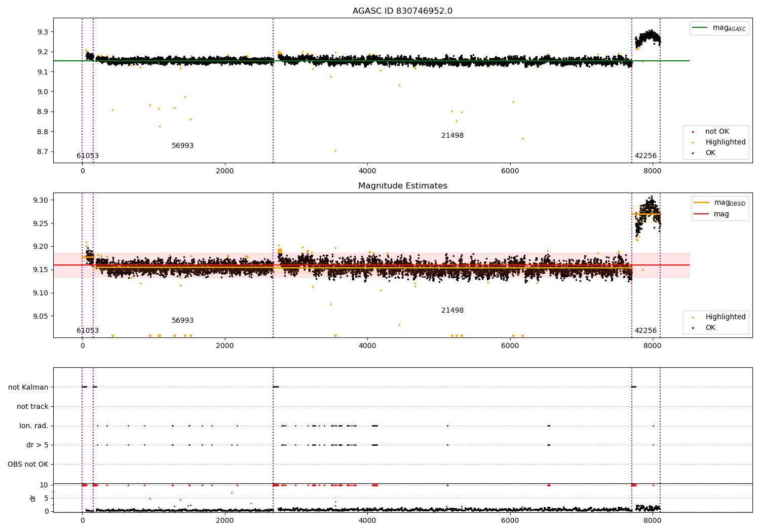Click y-tick "5" on the dr axis
The width and height of the screenshot is (760, 532).
(x=46, y=498)
